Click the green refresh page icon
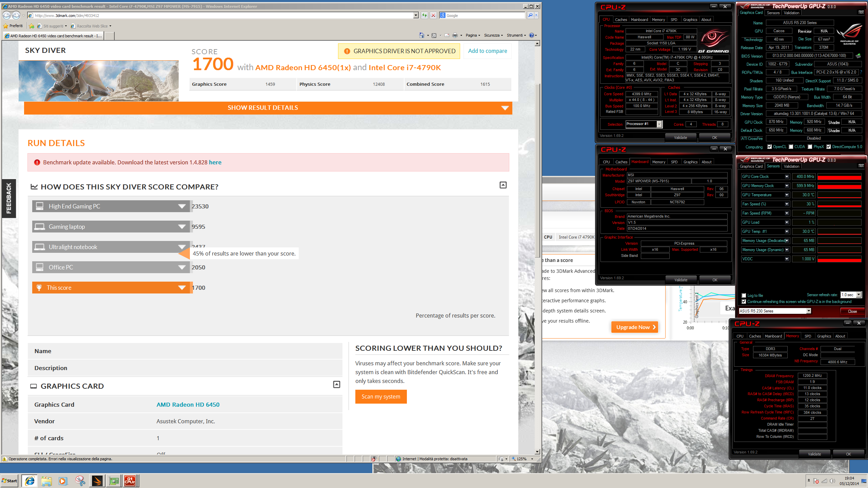The width and height of the screenshot is (868, 488). click(x=424, y=15)
